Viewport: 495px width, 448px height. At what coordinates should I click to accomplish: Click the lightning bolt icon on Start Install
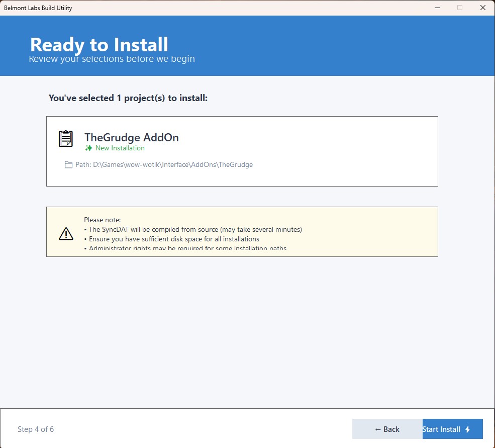tap(468, 429)
